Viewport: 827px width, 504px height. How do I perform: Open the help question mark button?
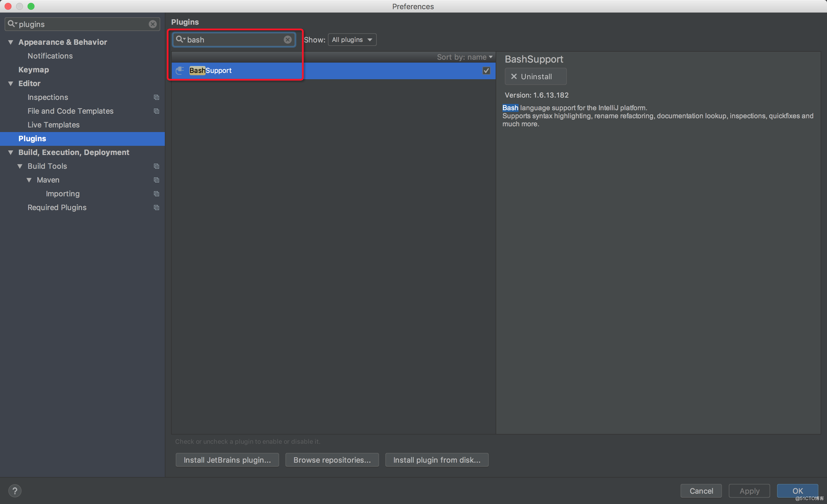point(15,491)
